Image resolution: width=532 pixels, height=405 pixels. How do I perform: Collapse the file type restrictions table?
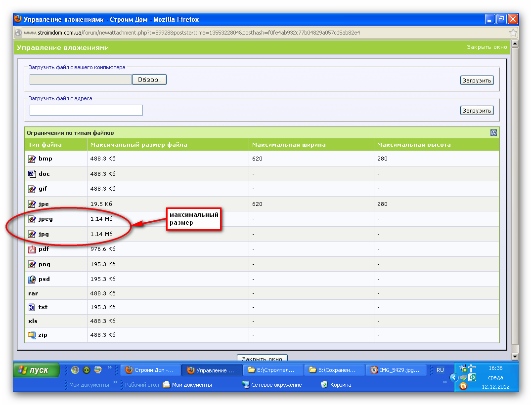point(493,133)
